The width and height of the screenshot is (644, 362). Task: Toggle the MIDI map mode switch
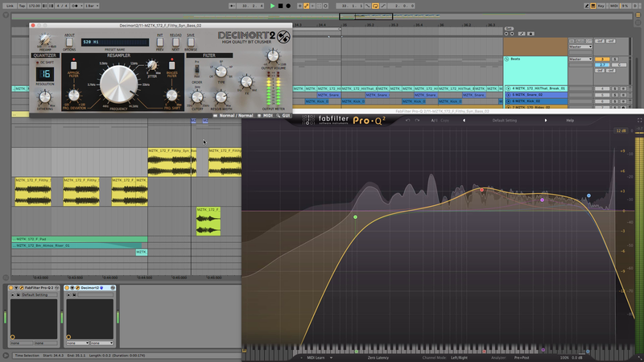[x=613, y=6]
